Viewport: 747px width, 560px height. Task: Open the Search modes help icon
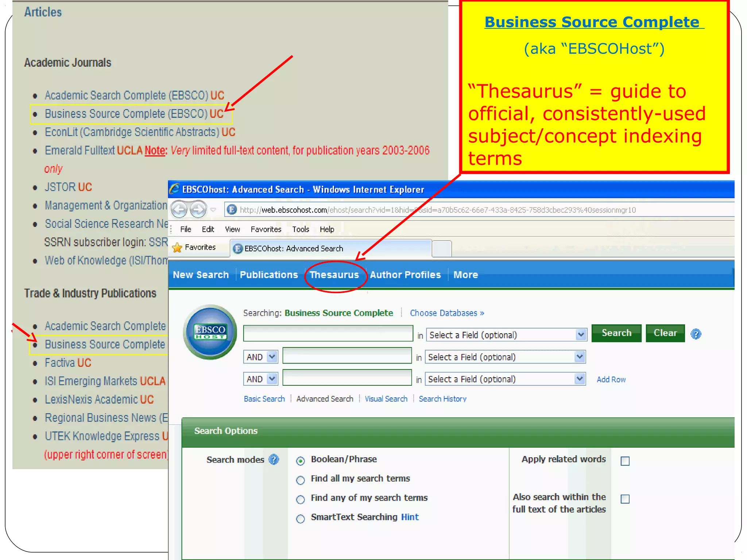tap(274, 459)
